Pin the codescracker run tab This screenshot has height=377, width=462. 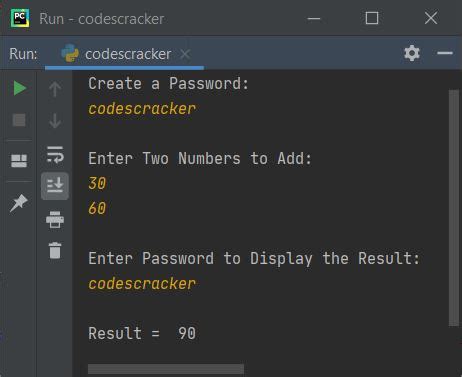click(19, 202)
